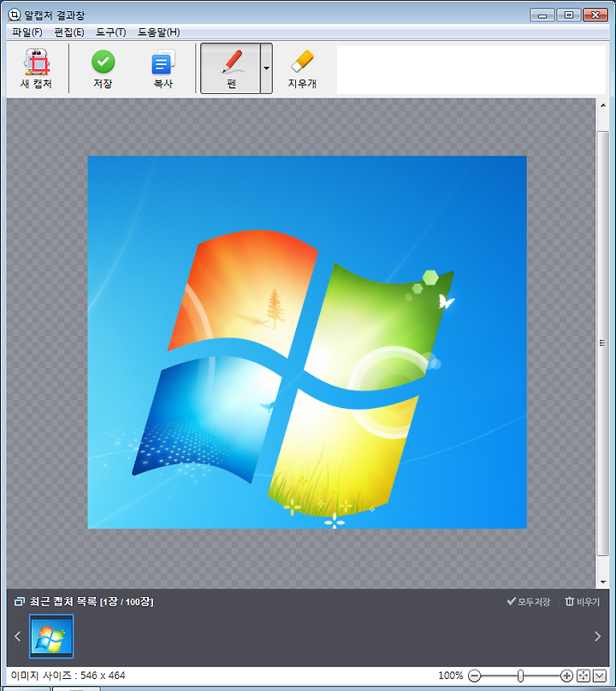Open the 편집(E) menu

tap(69, 32)
